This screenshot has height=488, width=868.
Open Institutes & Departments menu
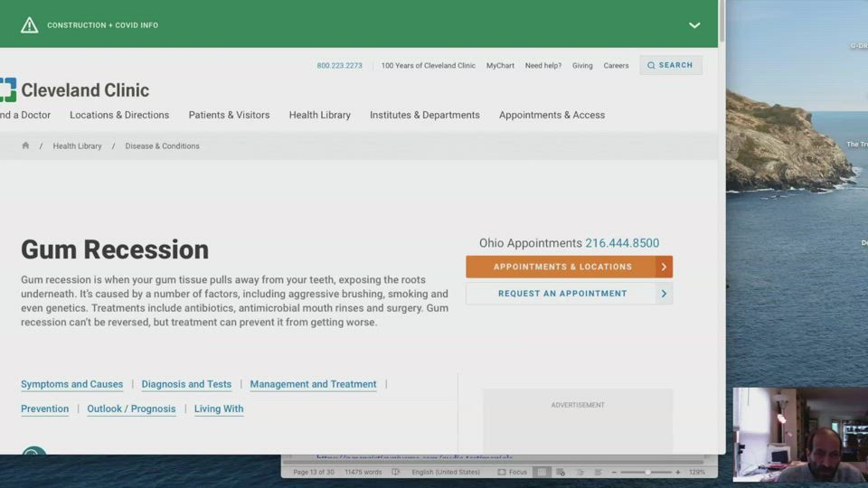(424, 115)
